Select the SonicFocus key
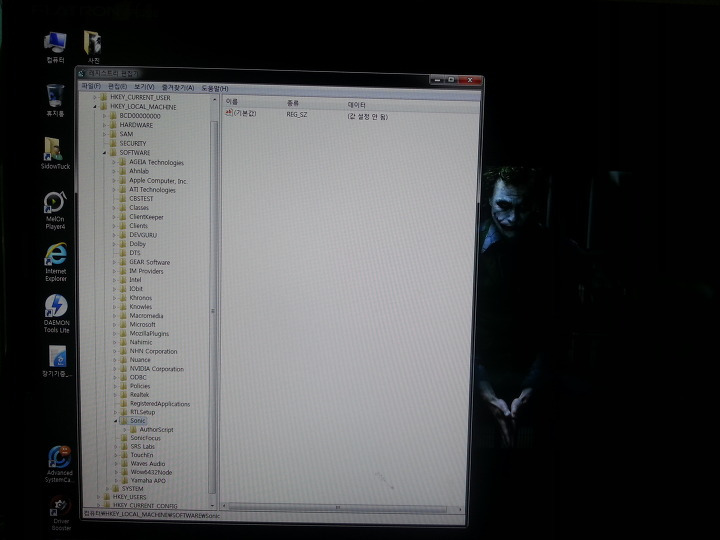This screenshot has height=540, width=720. click(x=146, y=438)
